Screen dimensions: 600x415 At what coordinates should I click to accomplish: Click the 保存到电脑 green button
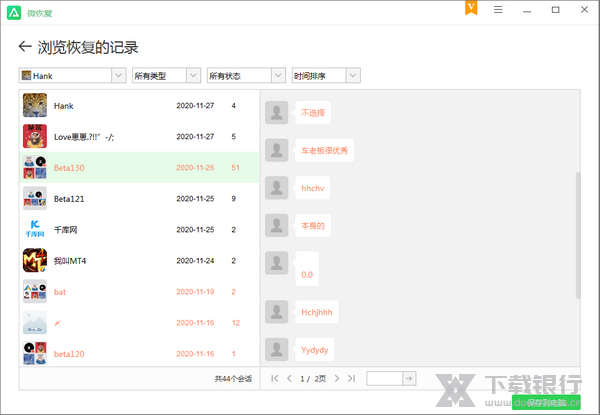click(546, 402)
